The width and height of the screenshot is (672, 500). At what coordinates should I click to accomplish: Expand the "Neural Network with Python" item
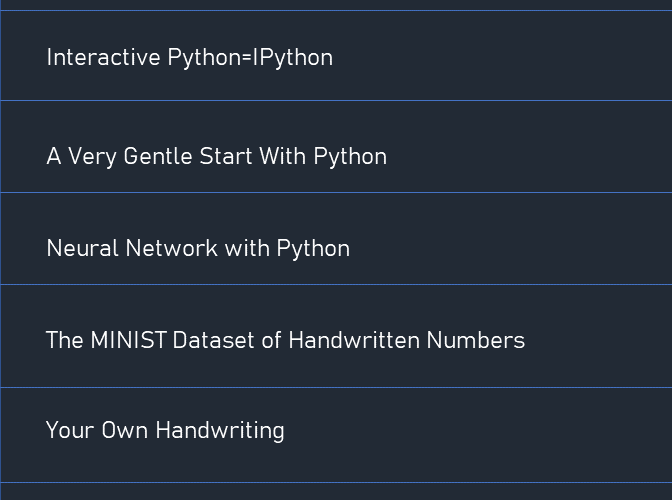point(198,249)
